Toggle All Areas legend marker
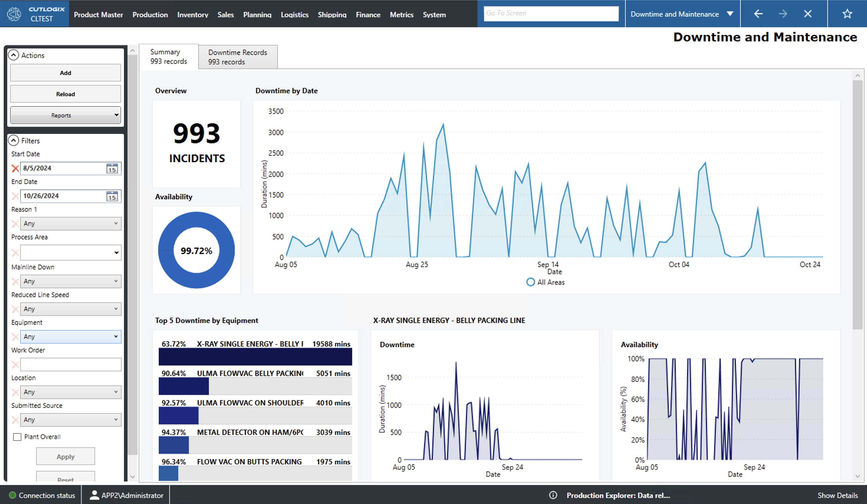 point(530,282)
